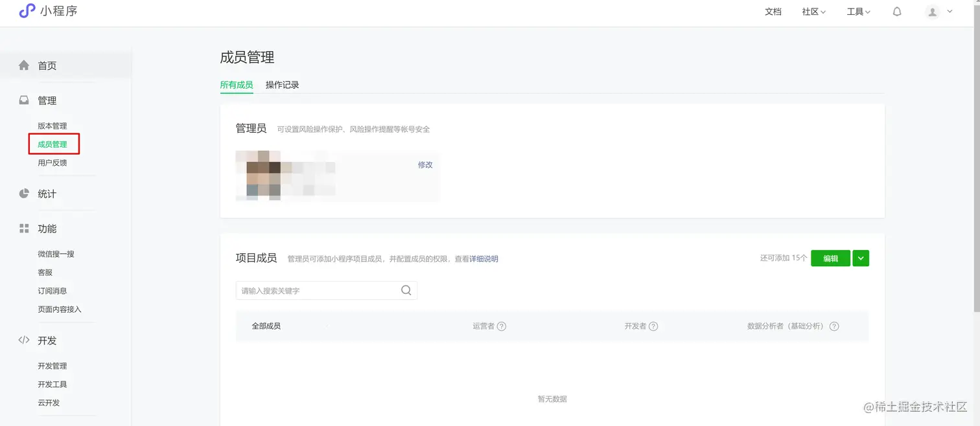The width and height of the screenshot is (980, 426).
Task: Click the grid icon beside 功能
Action: click(x=24, y=229)
